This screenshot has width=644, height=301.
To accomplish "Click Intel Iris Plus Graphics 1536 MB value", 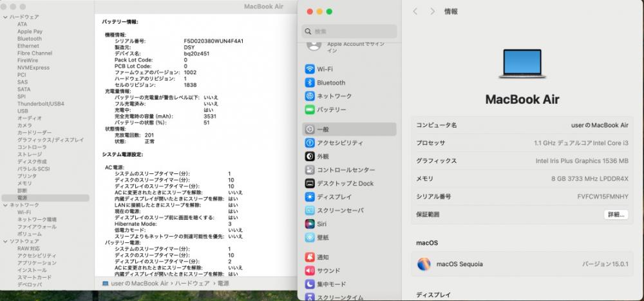I will [582, 160].
